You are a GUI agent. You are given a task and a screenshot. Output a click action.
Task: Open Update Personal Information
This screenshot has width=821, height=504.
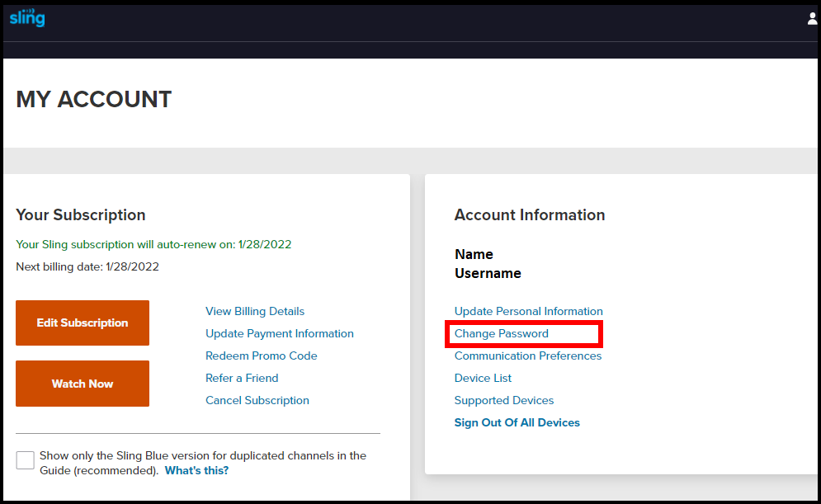[528, 312]
